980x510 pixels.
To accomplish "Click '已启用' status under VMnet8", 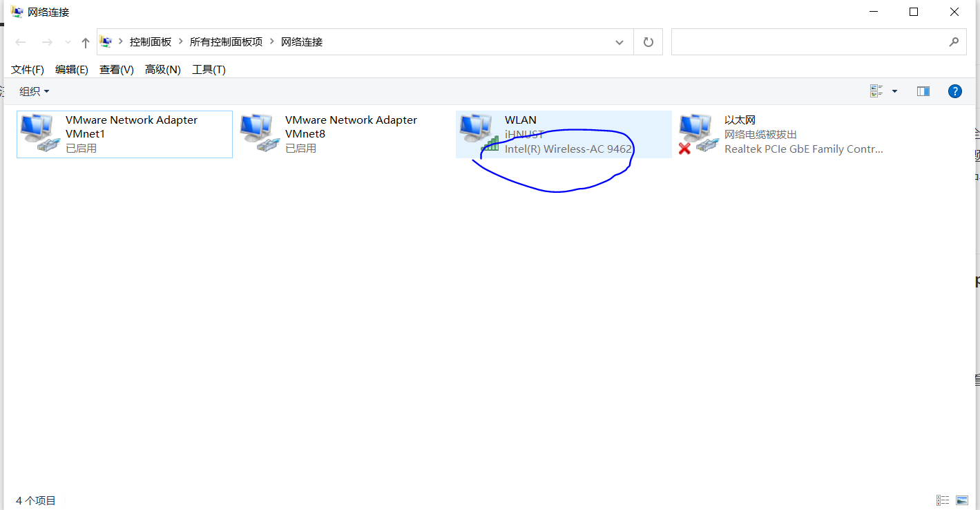I will [x=300, y=148].
